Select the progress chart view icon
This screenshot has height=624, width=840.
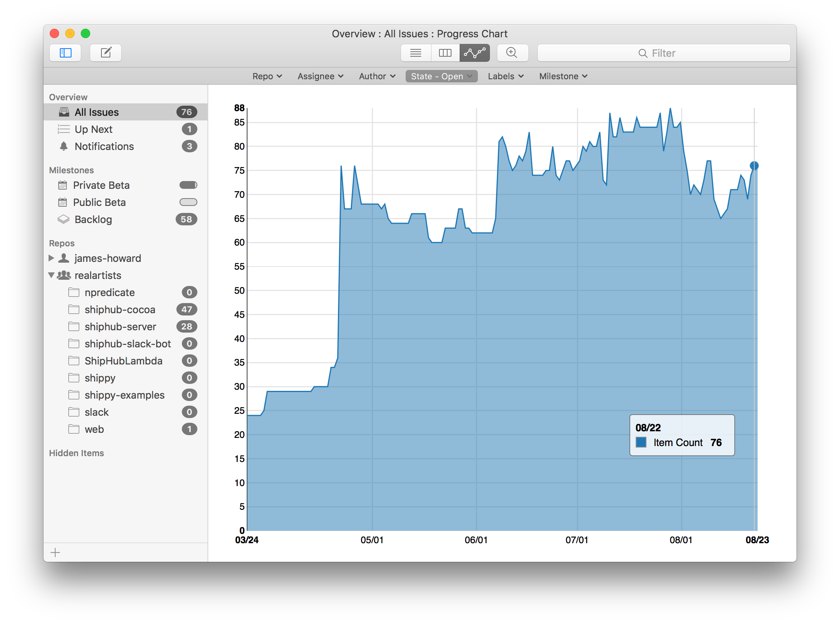click(474, 52)
